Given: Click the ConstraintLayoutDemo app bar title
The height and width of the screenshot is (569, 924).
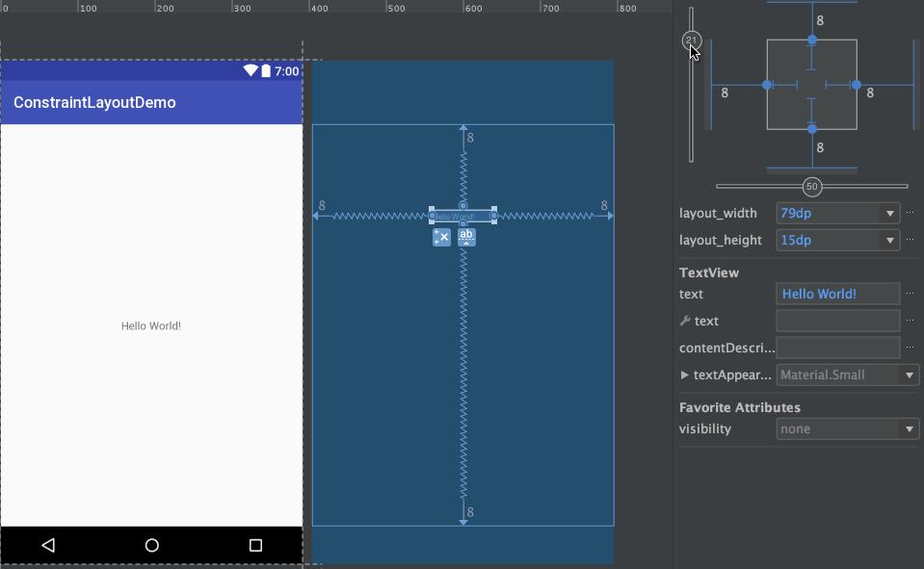Looking at the screenshot, I should point(94,102).
